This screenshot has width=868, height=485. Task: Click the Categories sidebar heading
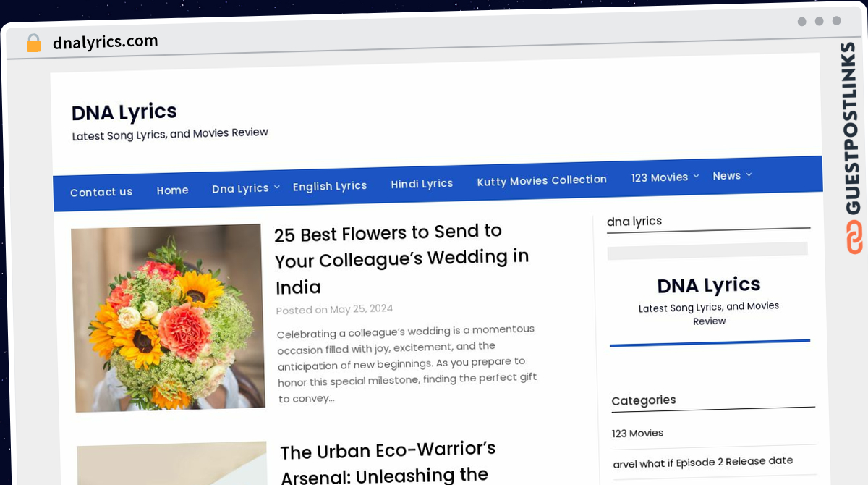(644, 400)
